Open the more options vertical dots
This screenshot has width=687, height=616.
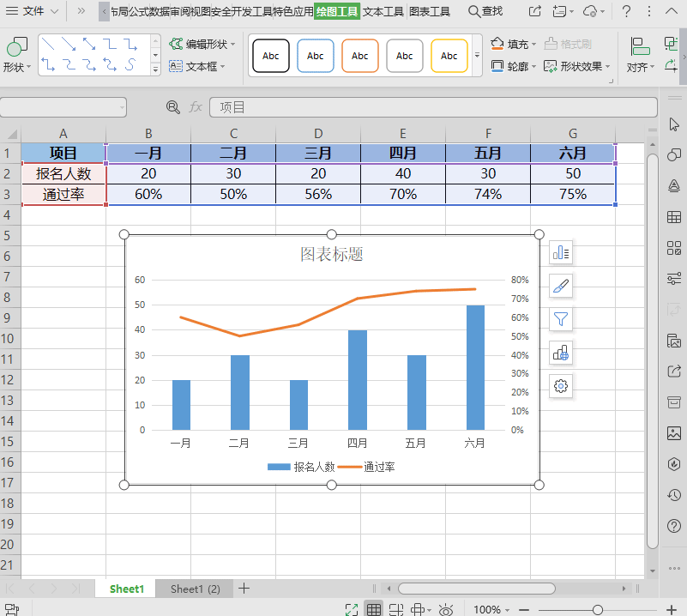tap(649, 11)
